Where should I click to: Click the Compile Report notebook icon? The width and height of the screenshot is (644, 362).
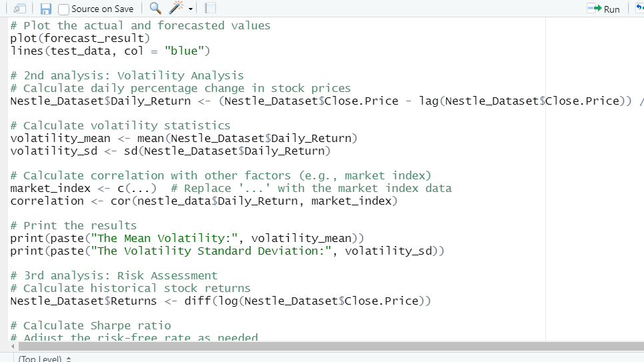point(210,8)
